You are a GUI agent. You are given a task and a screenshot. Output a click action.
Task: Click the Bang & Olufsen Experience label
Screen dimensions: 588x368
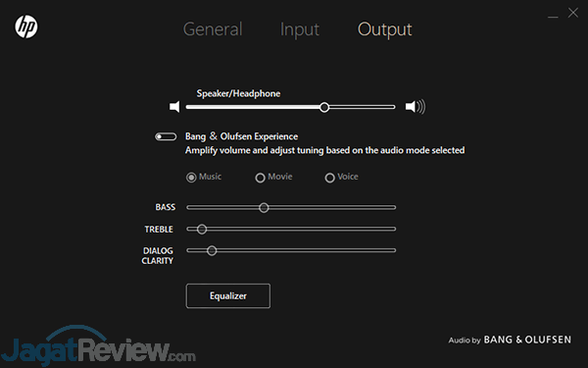(x=241, y=136)
